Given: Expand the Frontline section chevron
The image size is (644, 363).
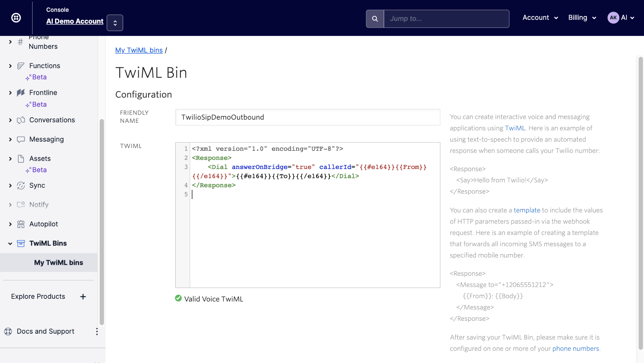Looking at the screenshot, I should (10, 93).
